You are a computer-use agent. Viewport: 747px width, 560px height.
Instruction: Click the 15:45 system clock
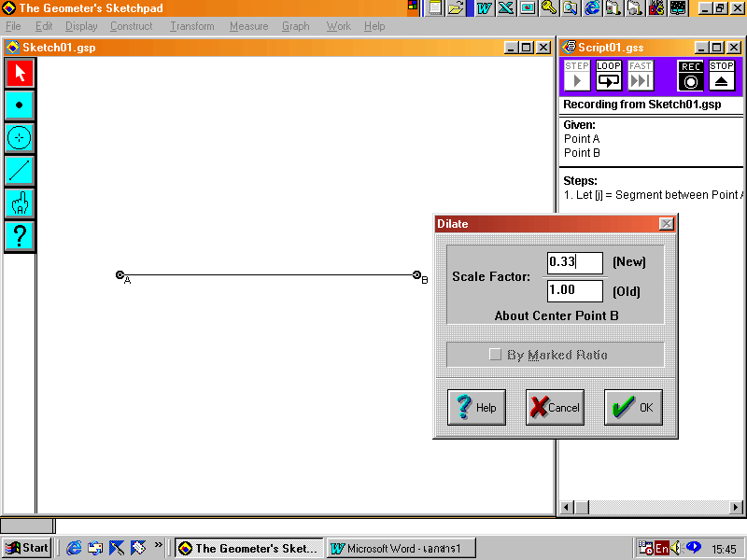725,549
